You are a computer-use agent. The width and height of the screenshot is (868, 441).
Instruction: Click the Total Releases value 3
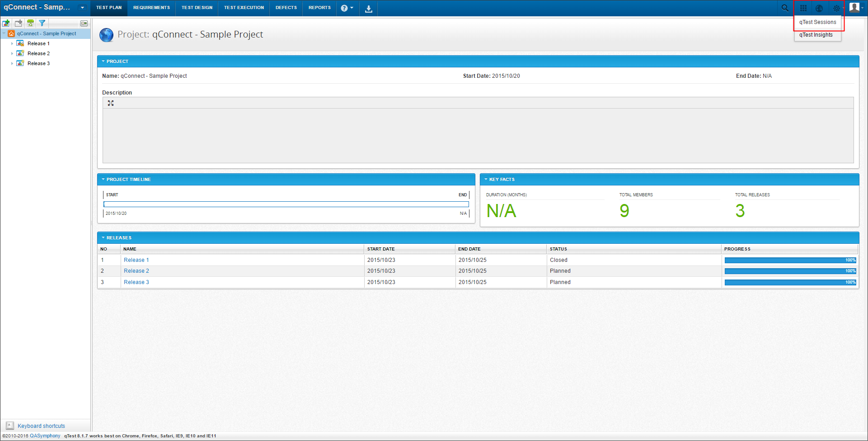(740, 211)
